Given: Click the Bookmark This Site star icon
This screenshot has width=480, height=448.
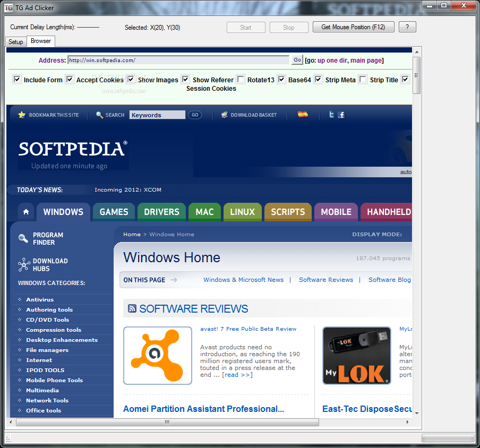Looking at the screenshot, I should coord(22,115).
